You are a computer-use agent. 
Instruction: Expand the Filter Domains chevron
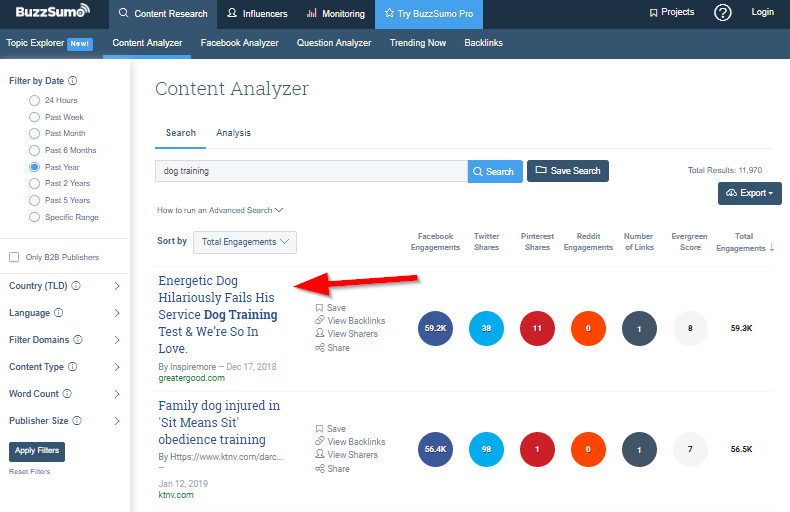[x=117, y=340]
